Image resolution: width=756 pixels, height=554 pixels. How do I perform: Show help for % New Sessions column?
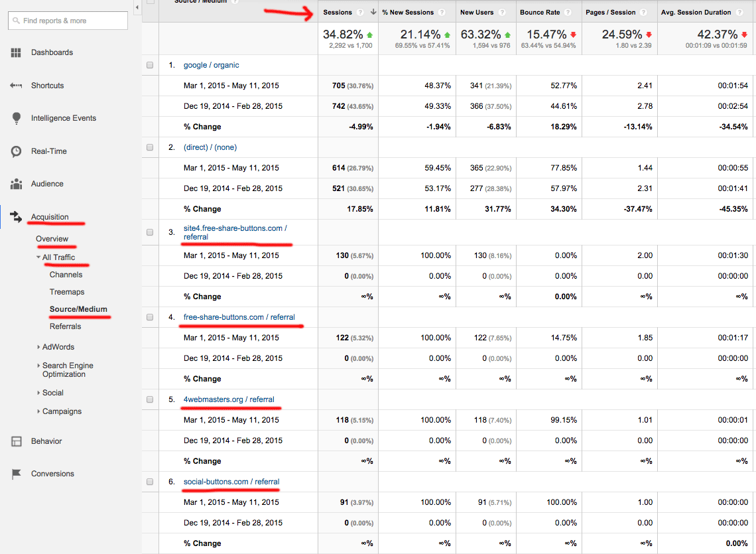(442, 13)
